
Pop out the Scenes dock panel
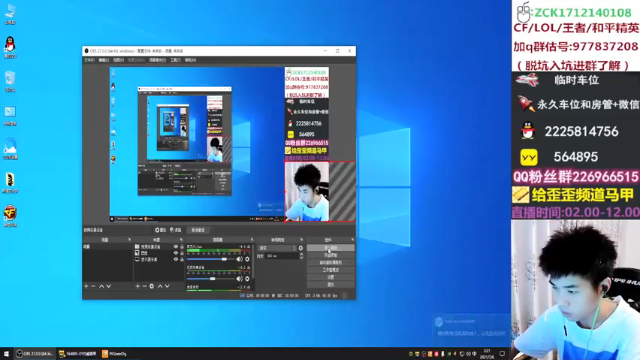click(129, 240)
